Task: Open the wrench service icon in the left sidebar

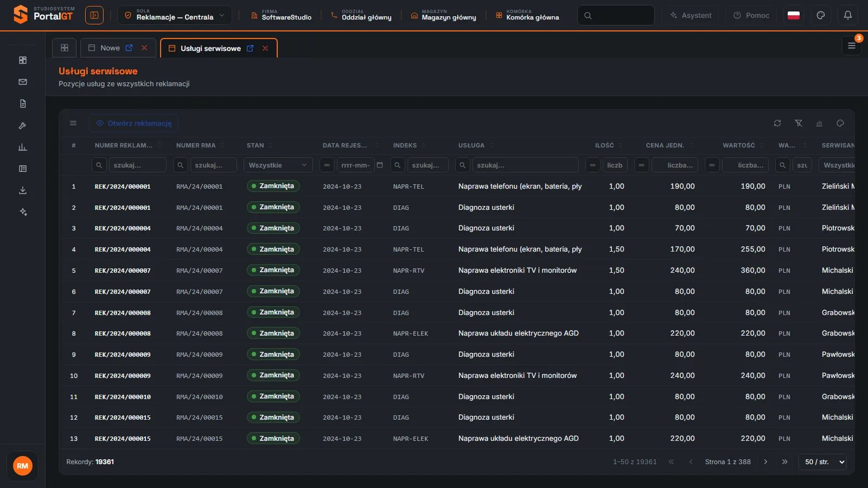Action: [23, 125]
